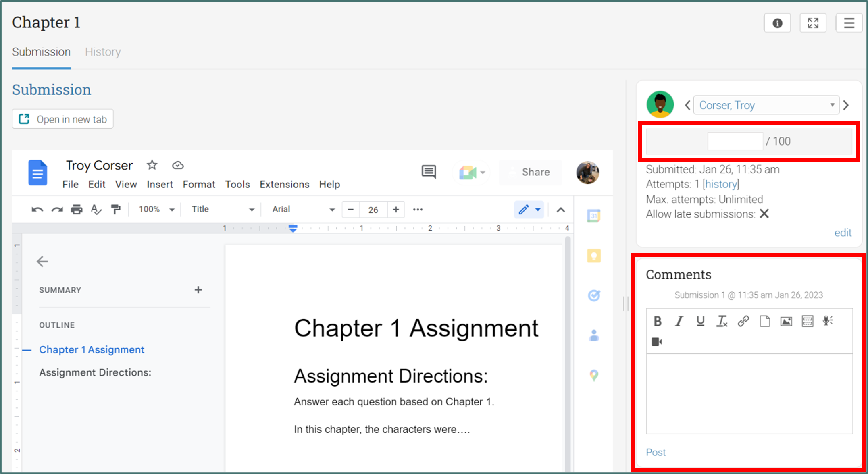The image size is (868, 474).
Task: Toggle fullscreen with the expand icon
Action: point(813,23)
